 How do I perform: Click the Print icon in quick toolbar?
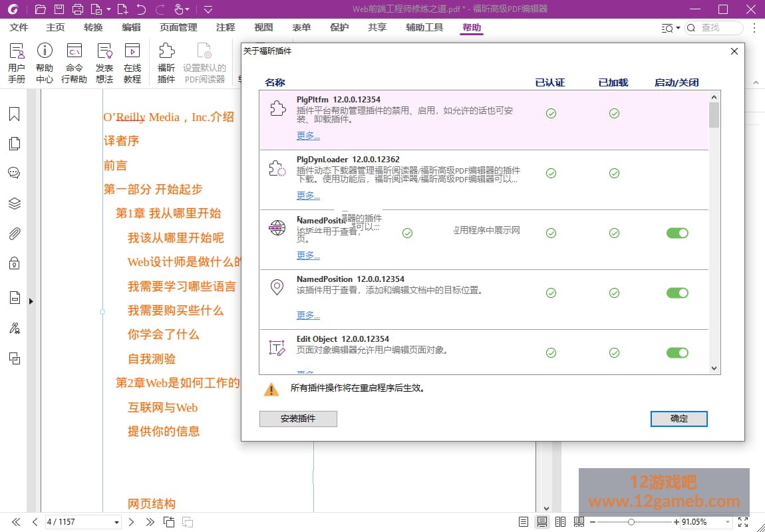pyautogui.click(x=78, y=9)
